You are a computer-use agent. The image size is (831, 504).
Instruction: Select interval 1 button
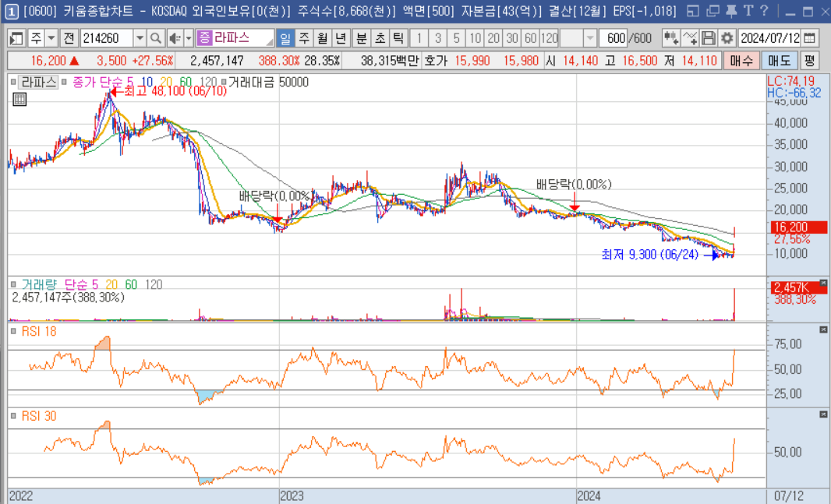[419, 38]
